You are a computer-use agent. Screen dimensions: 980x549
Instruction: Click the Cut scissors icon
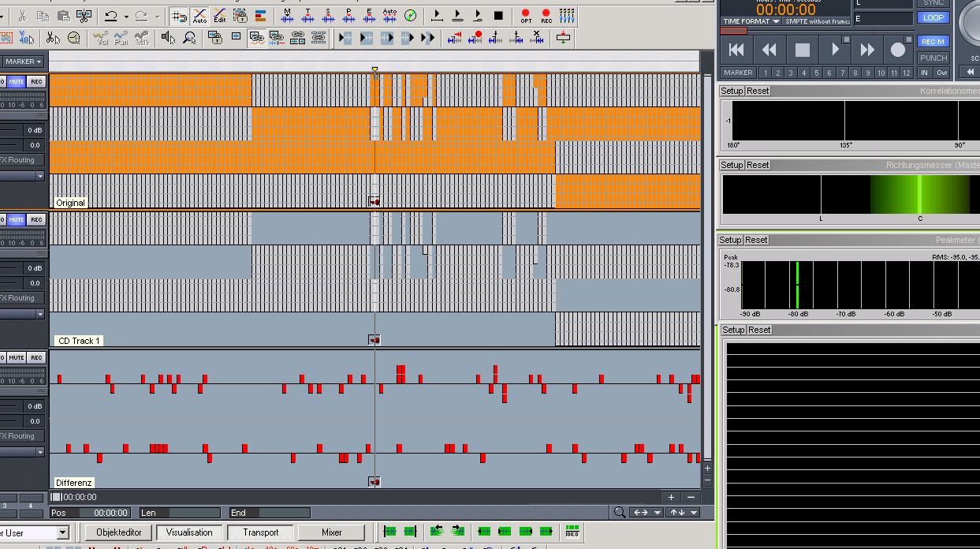click(22, 16)
